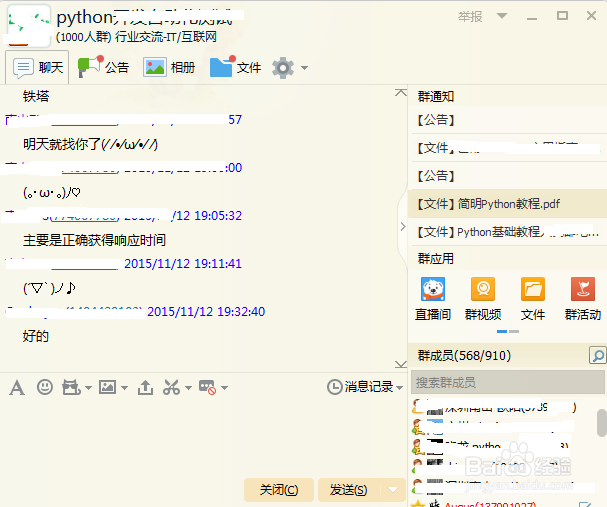This screenshot has height=507, width=607.
Task: Click the message 明天就找你了
Action: tap(90, 144)
